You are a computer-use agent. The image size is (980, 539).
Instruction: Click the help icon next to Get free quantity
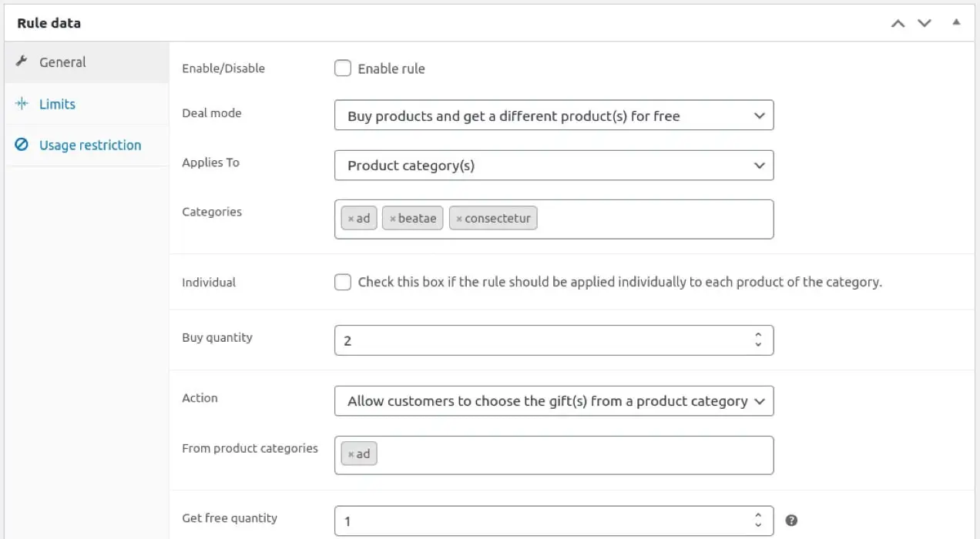(x=791, y=521)
